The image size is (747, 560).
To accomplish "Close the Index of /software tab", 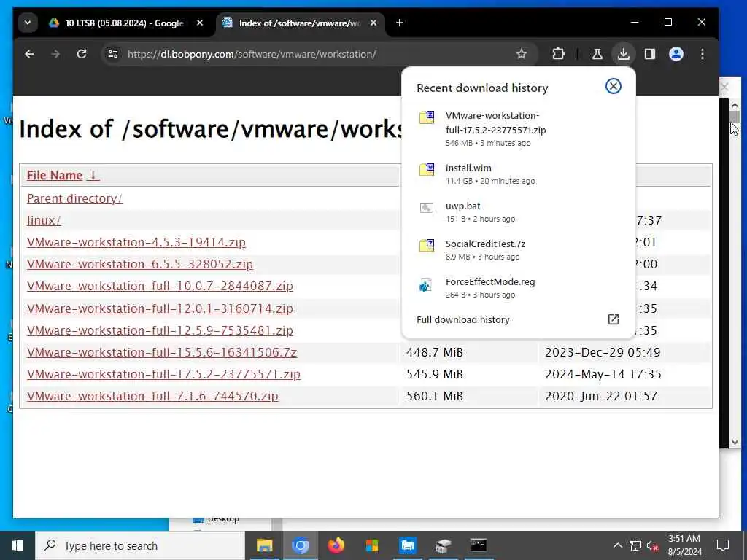I will [x=373, y=23].
